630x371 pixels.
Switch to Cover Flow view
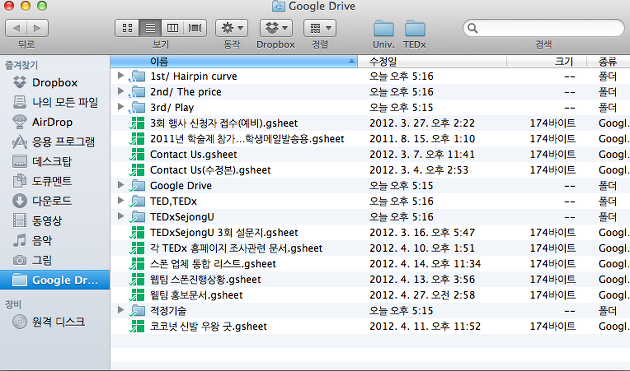point(195,28)
